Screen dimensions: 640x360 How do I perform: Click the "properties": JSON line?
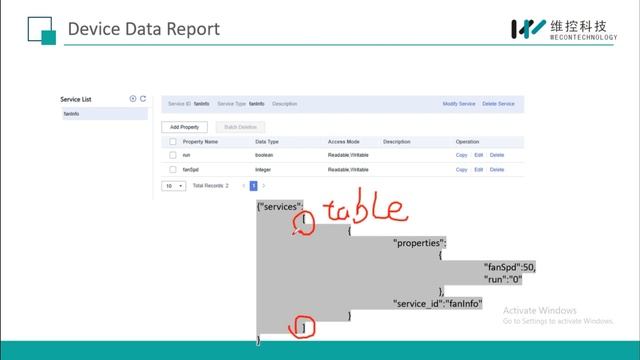tap(420, 243)
